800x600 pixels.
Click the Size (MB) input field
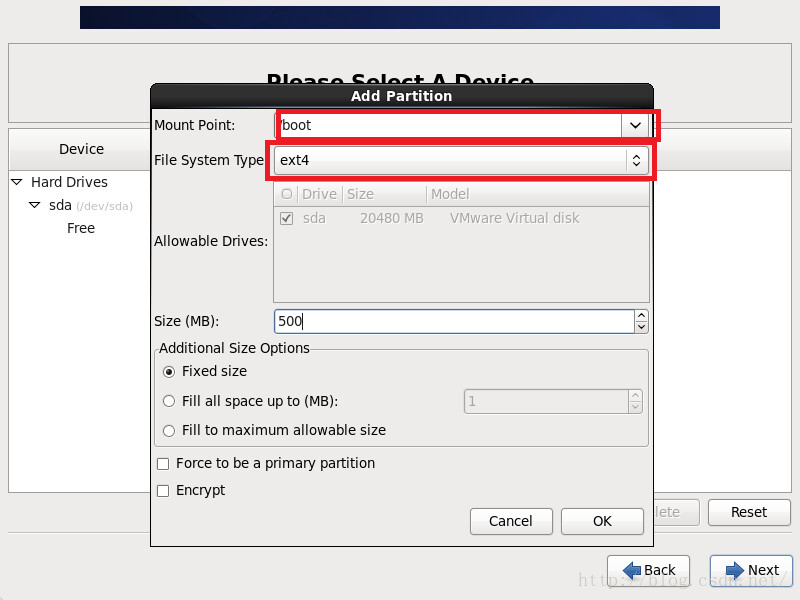coord(454,321)
